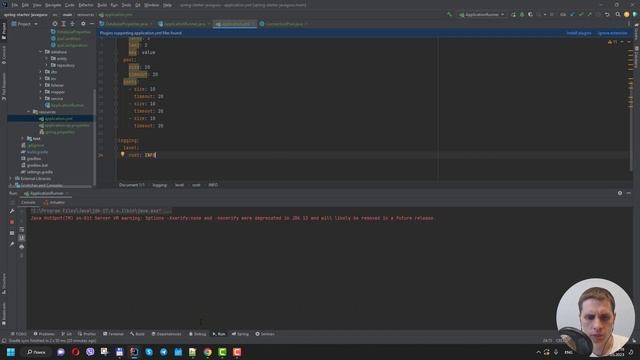The image size is (640, 360).
Task: Open the View menu
Action: coord(37,5)
